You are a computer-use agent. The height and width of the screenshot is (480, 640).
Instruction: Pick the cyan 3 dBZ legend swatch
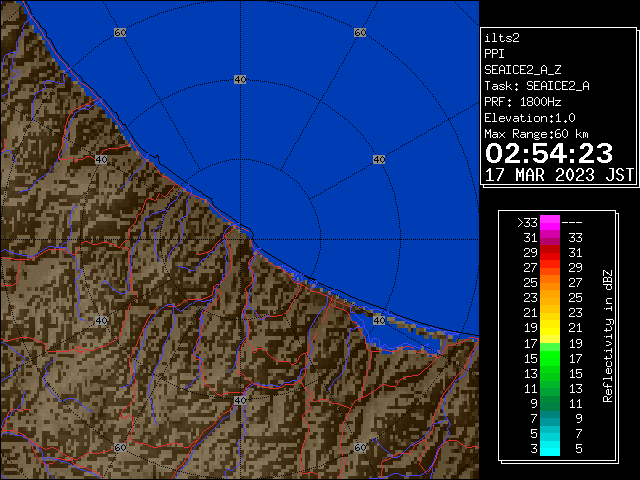(x=550, y=449)
